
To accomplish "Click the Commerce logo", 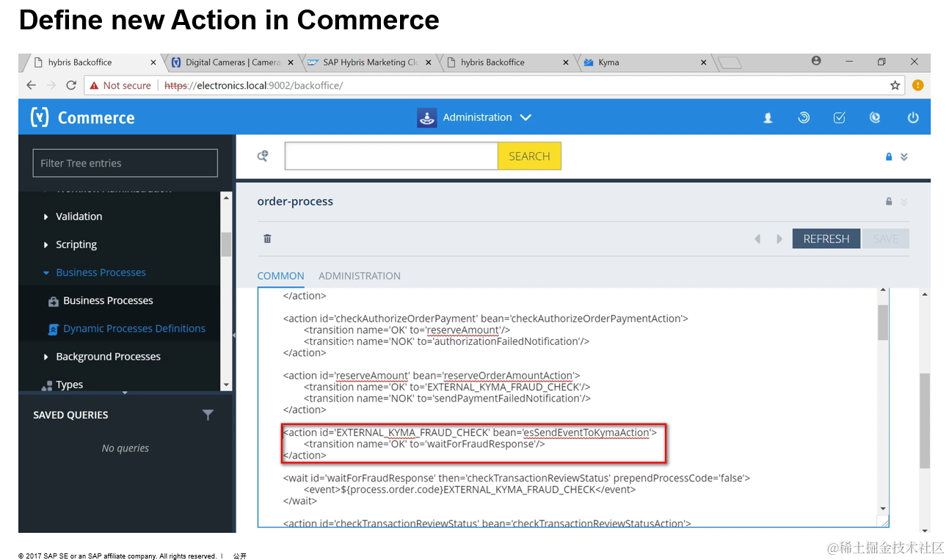I will click(82, 117).
